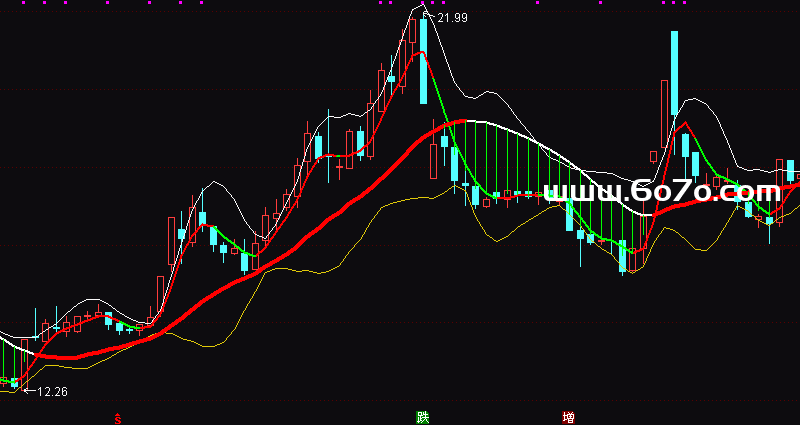Viewport: 800px width, 425px height.
Task: Click the tall cyan candle at the 21.99 peak
Action: pyautogui.click(x=424, y=60)
